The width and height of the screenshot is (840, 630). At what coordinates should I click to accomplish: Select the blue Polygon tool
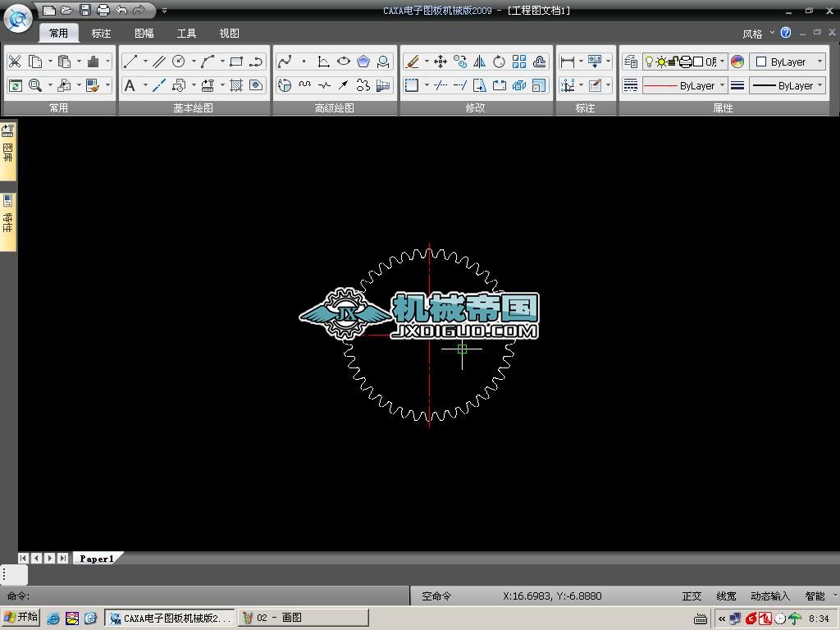tap(363, 62)
